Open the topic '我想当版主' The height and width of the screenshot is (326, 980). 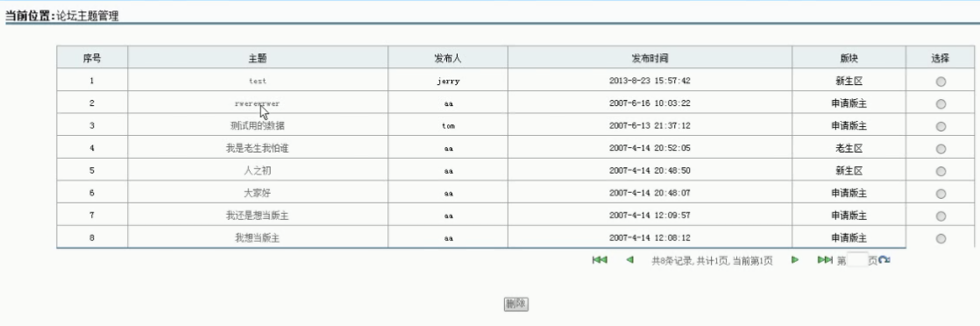tap(258, 238)
